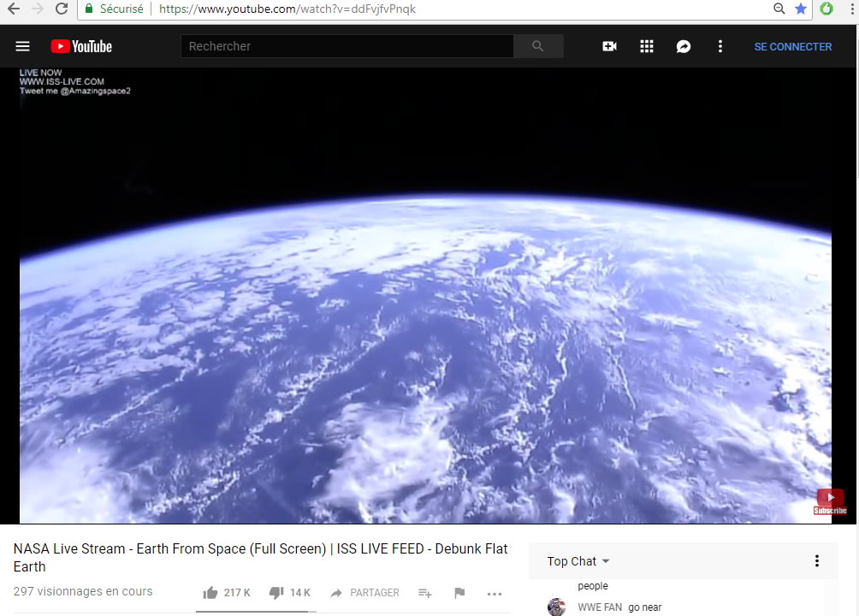Screen dimensions: 859x616
Task: Click the 297 visionnages en cours text
Action: pos(83,591)
